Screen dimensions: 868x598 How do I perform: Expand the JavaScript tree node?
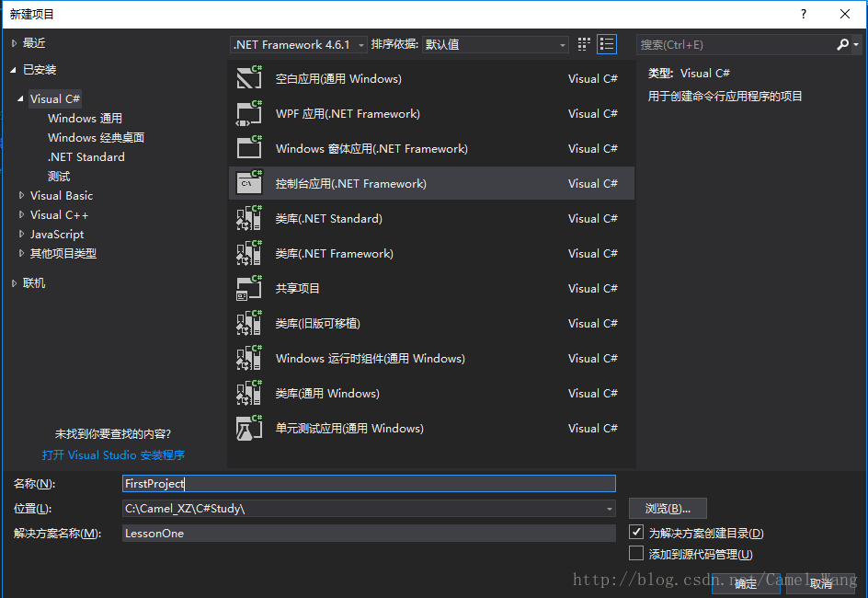[21, 234]
